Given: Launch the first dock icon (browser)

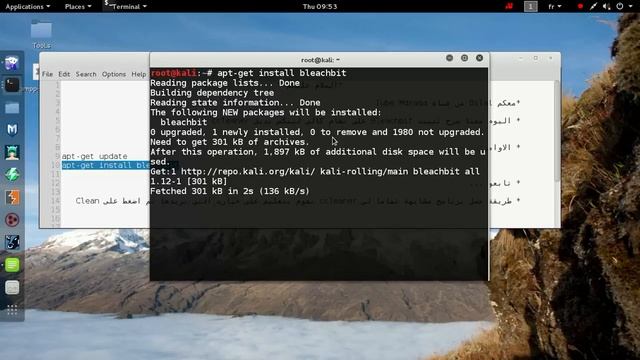Looking at the screenshot, I should 12,62.
